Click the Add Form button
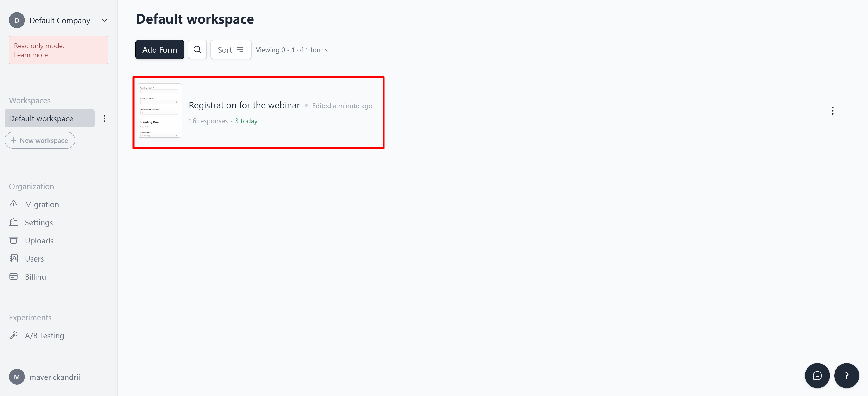The height and width of the screenshot is (396, 868). pyautogui.click(x=159, y=49)
